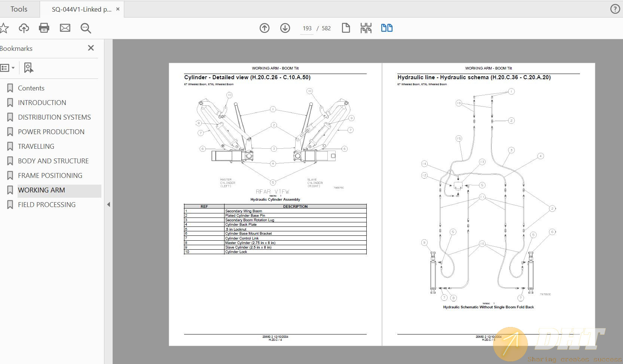
Task: Select the SQ-044V1-Linked document tab
Action: (82, 9)
